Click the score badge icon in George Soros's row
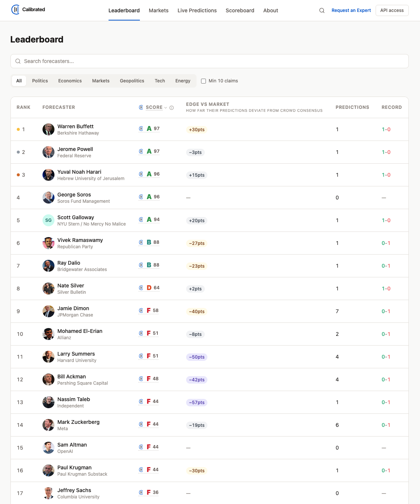420x504 pixels. [141, 197]
